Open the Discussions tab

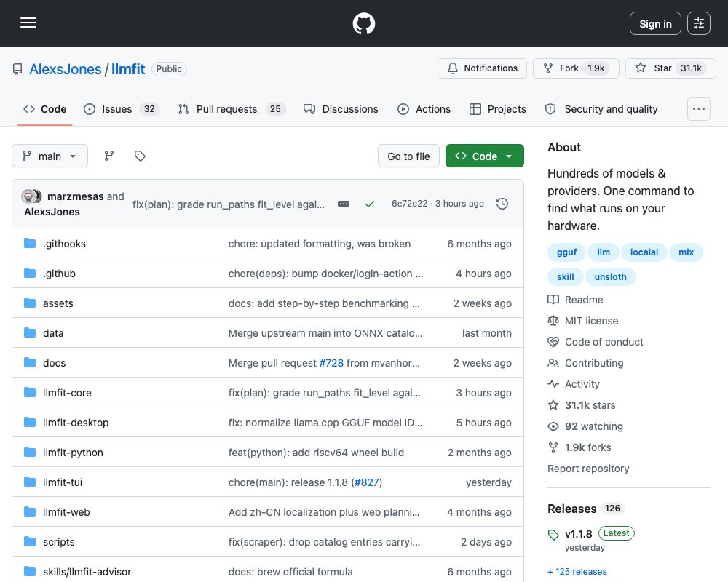click(341, 109)
